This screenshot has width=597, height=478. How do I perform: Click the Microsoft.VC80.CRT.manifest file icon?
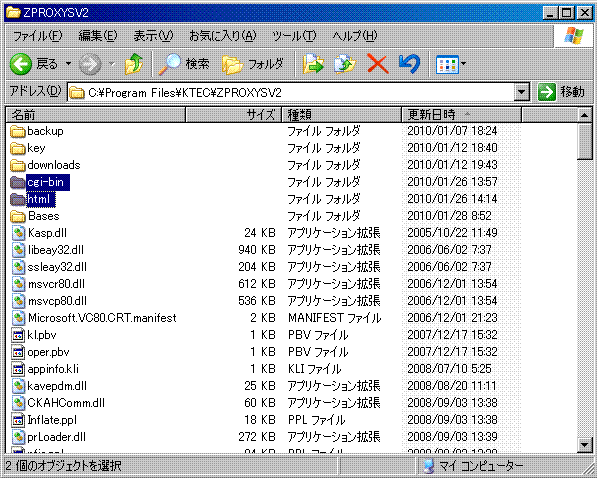pos(18,318)
